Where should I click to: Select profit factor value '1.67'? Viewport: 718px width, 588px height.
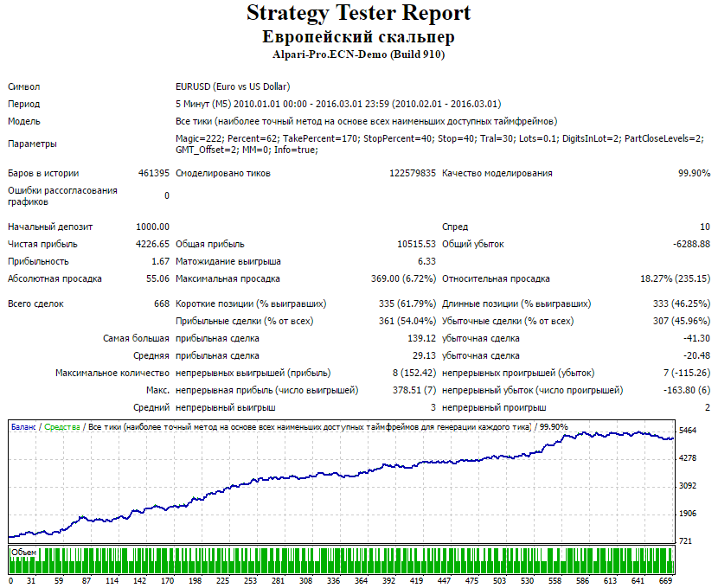[160, 261]
